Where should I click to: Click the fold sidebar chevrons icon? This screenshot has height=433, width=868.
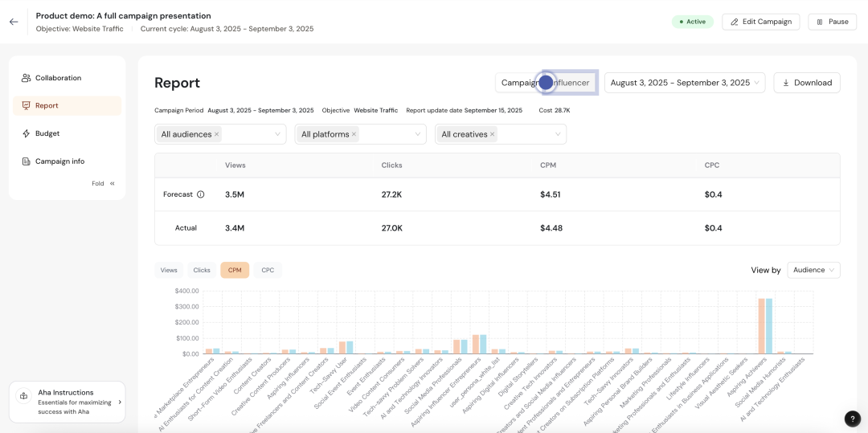tap(113, 184)
